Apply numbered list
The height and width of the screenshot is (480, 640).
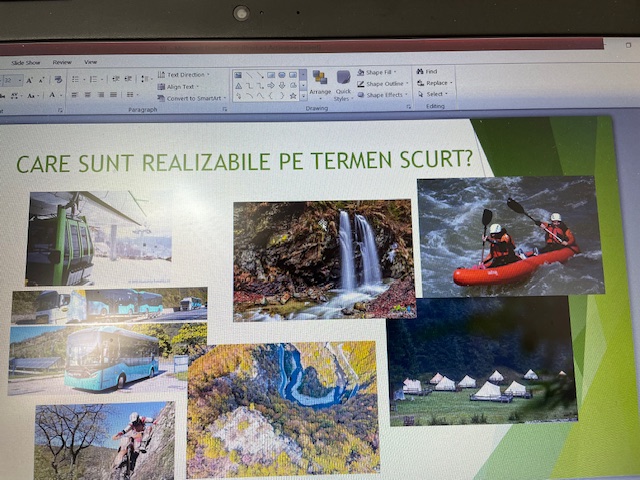pos(93,79)
